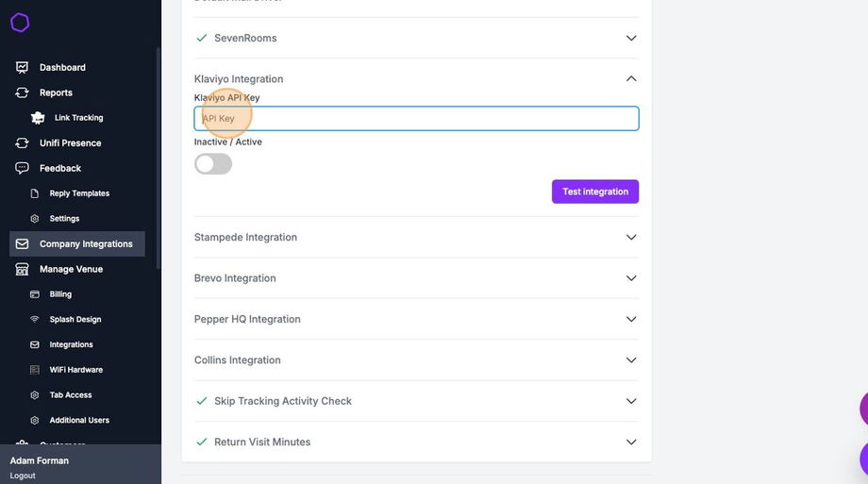
Task: Expand the Stampede Integration section
Action: 631,238
